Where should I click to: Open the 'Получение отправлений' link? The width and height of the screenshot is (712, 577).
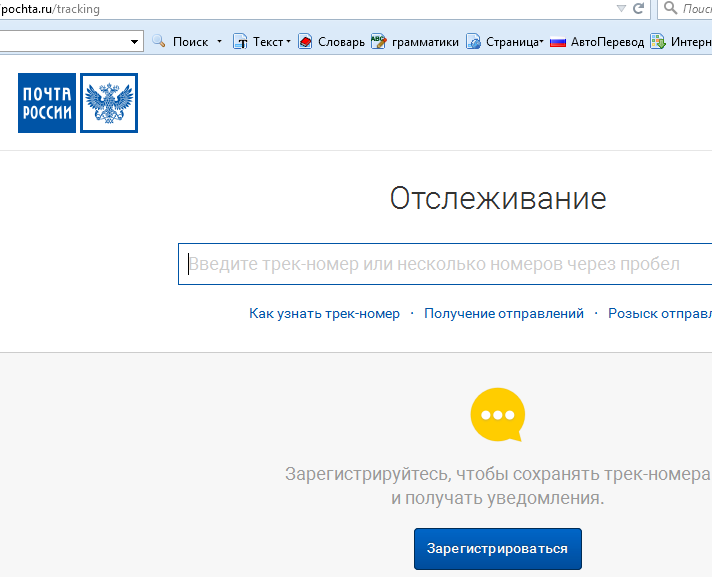(x=503, y=314)
